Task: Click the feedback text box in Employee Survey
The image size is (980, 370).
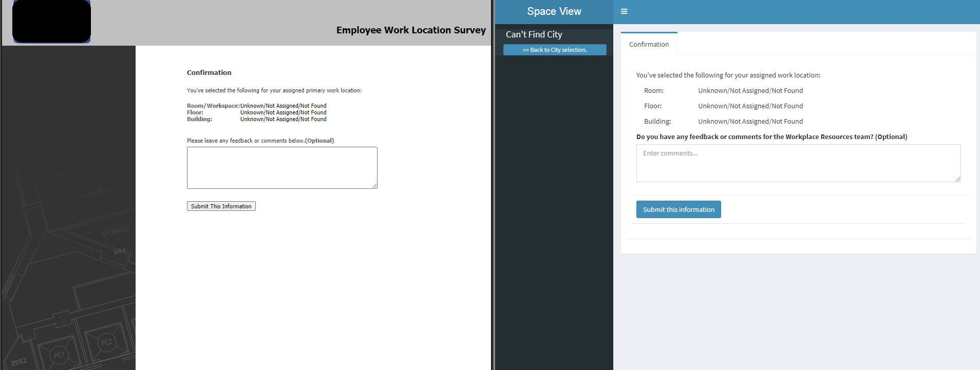Action: pyautogui.click(x=282, y=168)
